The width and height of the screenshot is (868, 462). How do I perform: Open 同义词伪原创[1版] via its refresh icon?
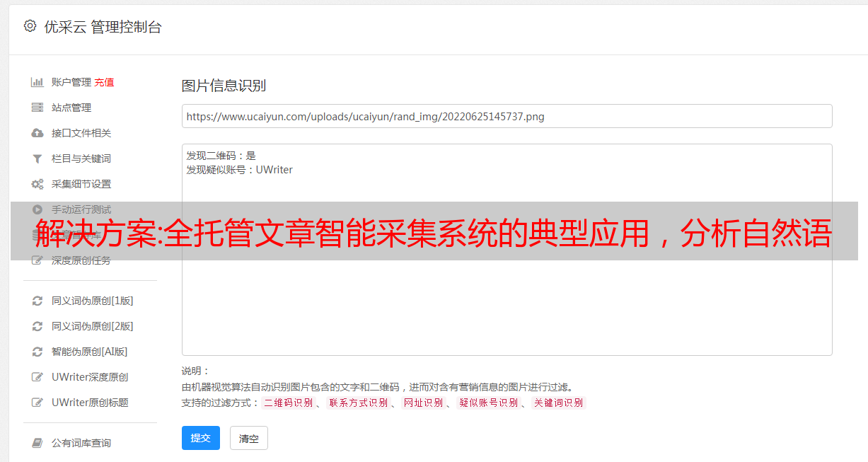37,301
